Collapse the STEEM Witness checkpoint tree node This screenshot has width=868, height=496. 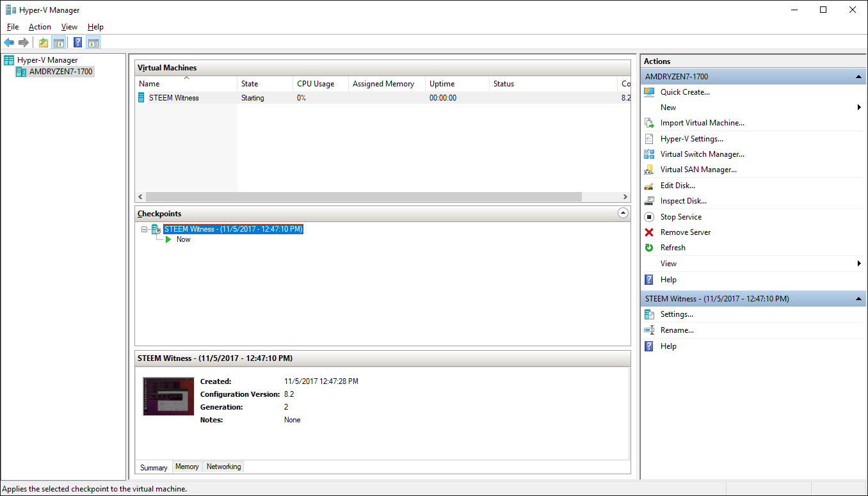point(145,229)
